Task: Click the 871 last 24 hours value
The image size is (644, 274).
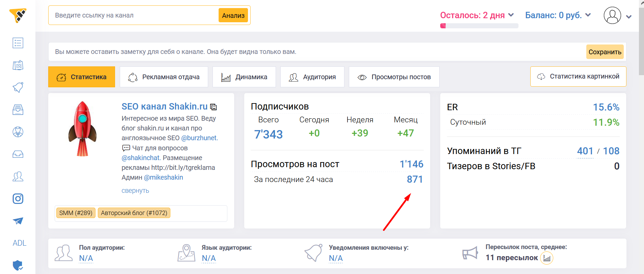Action: point(415,179)
